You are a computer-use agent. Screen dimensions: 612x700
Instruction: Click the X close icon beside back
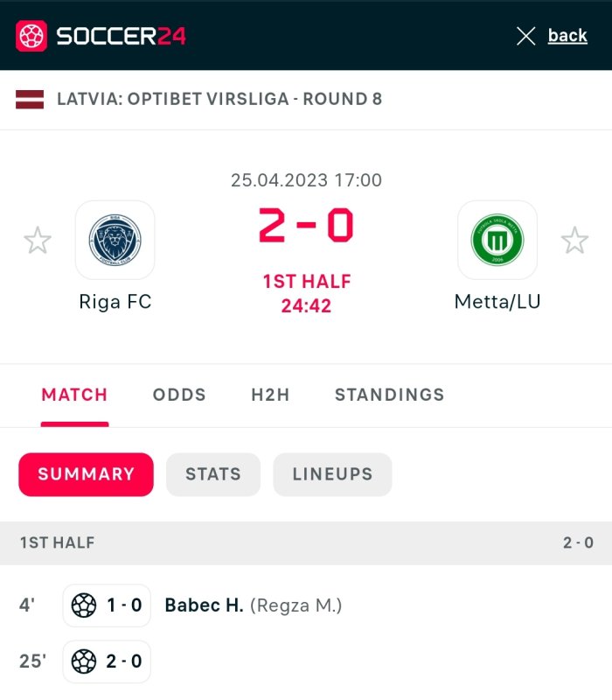coord(525,36)
